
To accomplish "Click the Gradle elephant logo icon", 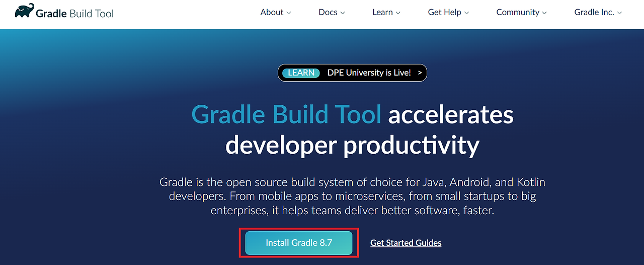I will tap(25, 11).
